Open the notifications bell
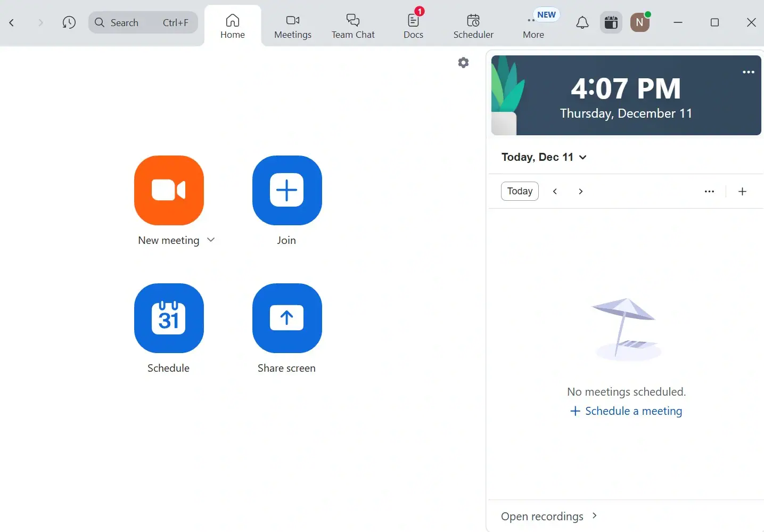 (x=582, y=23)
